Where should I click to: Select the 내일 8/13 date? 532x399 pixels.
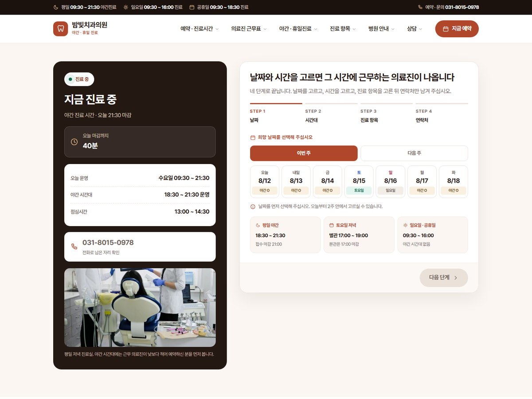[296, 182]
